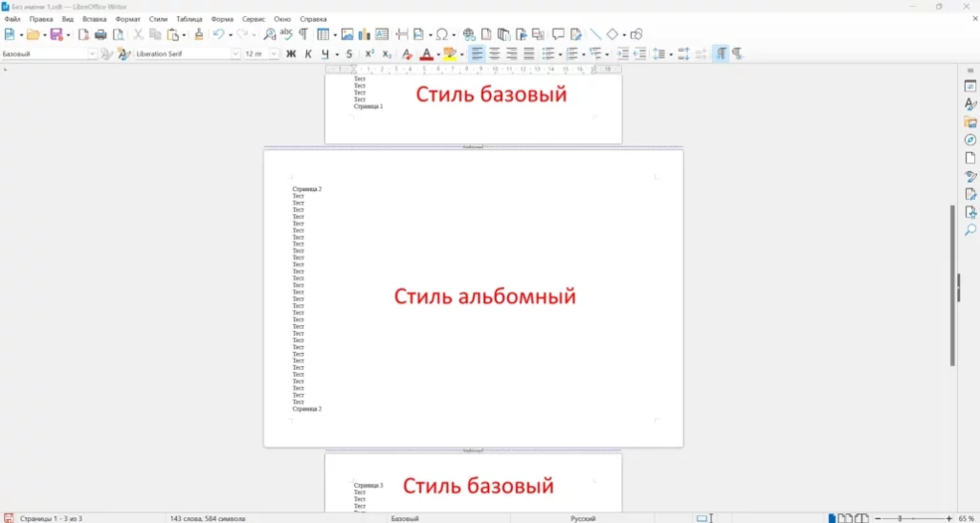Toggle italic К button
980x523 pixels.
[308, 54]
